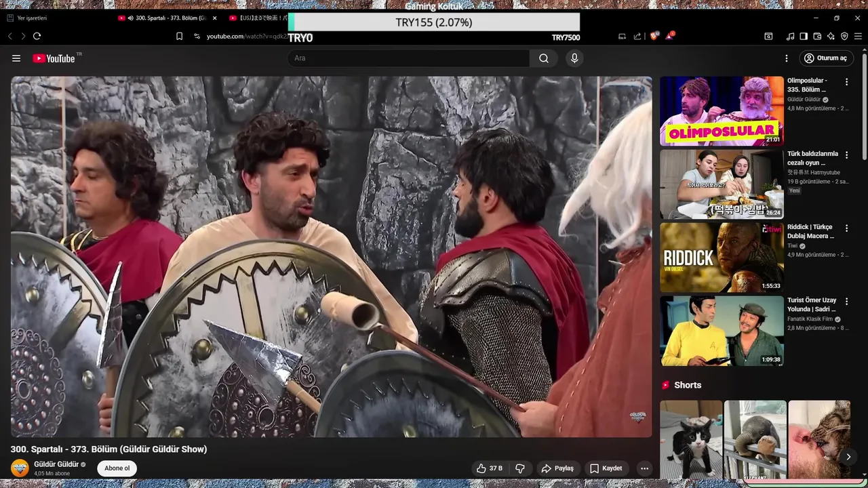This screenshot has height=488, width=868.
Task: Open 'Riddick | Türkçe Dublaj Macera' title
Action: (810, 231)
